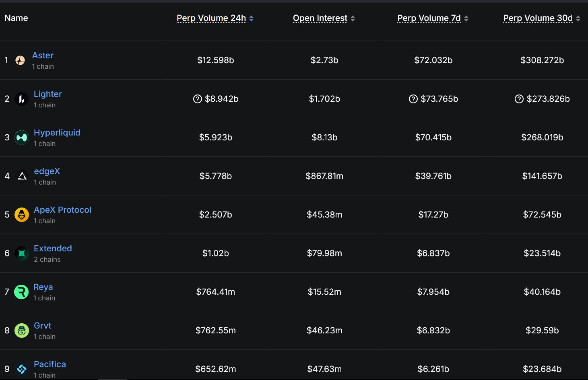Open the ApeX Protocol link
The image size is (588, 380).
coord(62,210)
